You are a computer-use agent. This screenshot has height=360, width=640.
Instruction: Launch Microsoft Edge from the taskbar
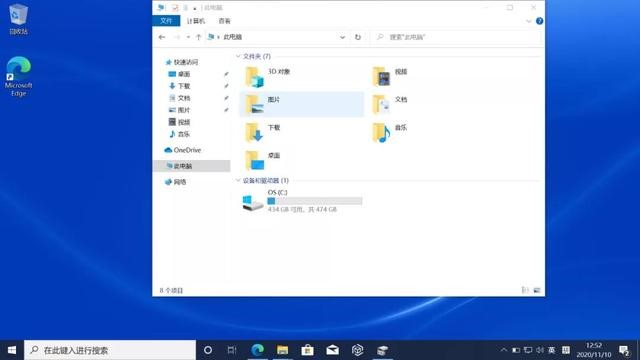point(257,350)
